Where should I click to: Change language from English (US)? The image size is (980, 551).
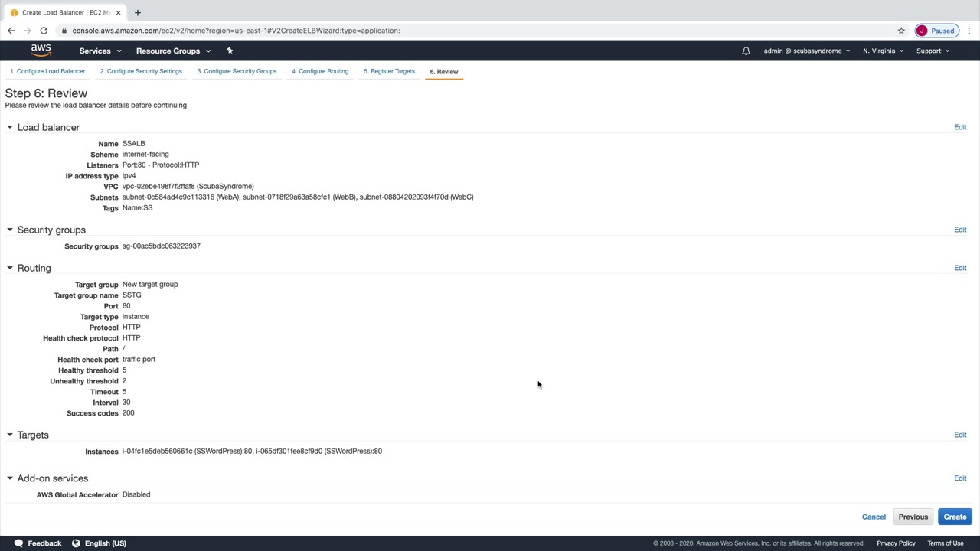click(x=106, y=543)
